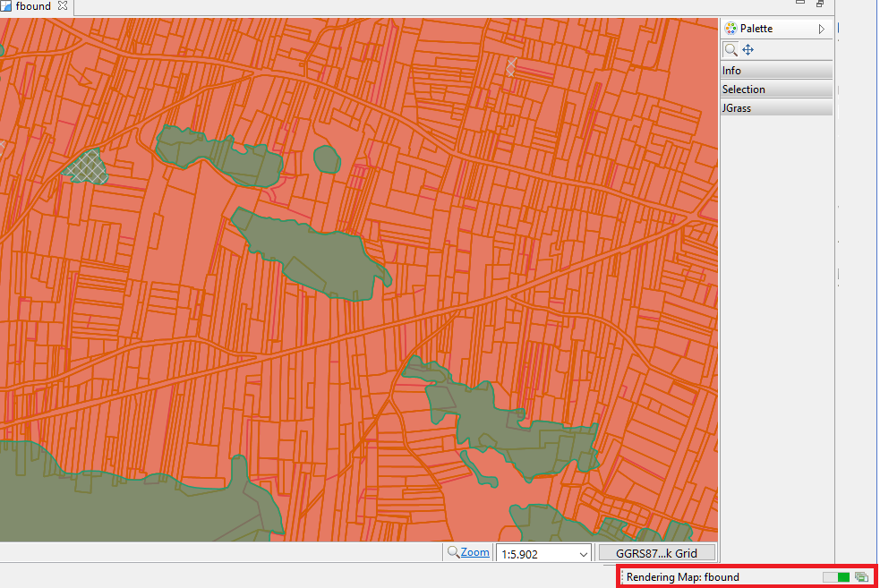Expand the Info drawer
The height and width of the screenshot is (588, 880).
tap(776, 70)
